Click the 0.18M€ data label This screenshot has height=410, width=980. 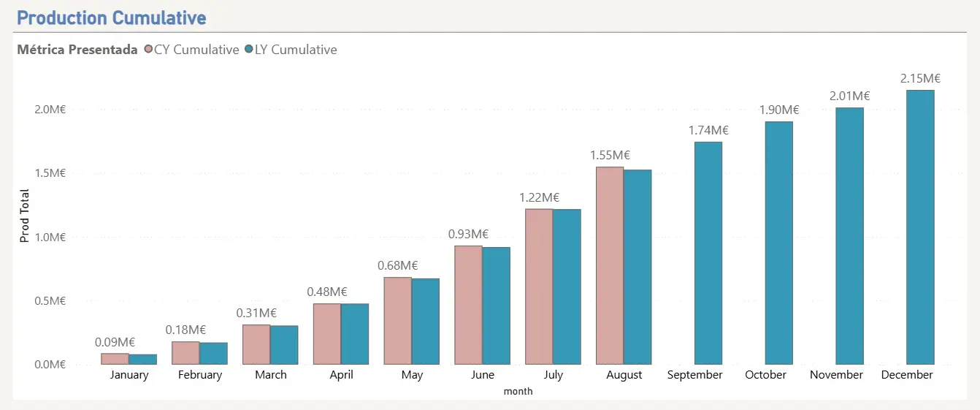point(185,330)
